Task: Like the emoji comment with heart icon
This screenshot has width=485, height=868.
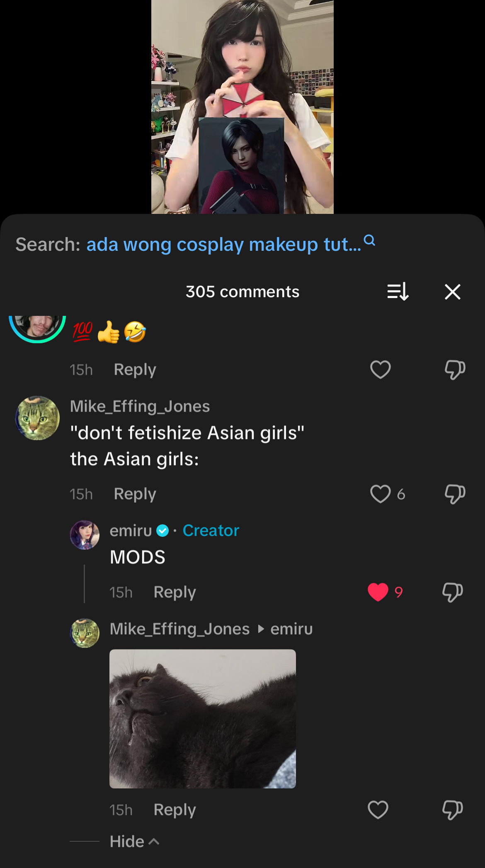Action: point(380,369)
